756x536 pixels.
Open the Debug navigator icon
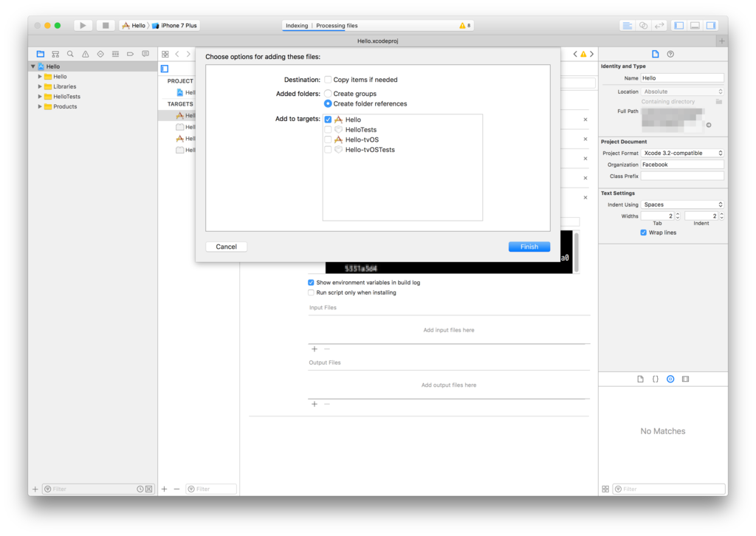pyautogui.click(x=115, y=54)
